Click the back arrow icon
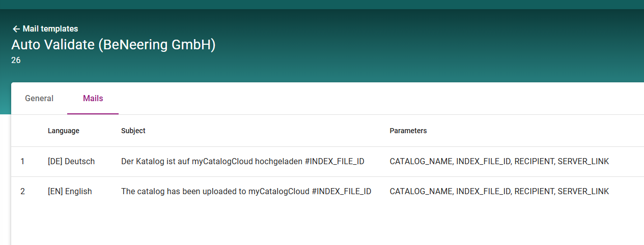 pos(16,29)
